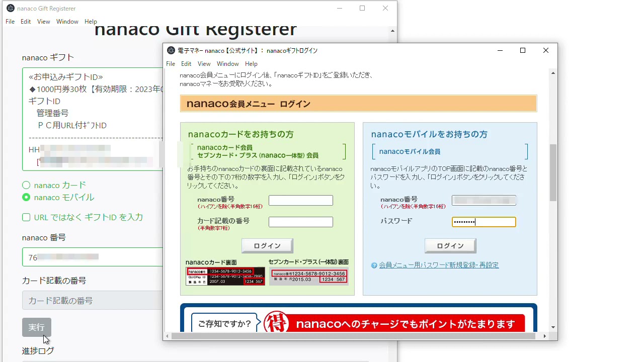Click scroll down arrow in the login window
Screen dimensions: 644x362
[x=553, y=327]
